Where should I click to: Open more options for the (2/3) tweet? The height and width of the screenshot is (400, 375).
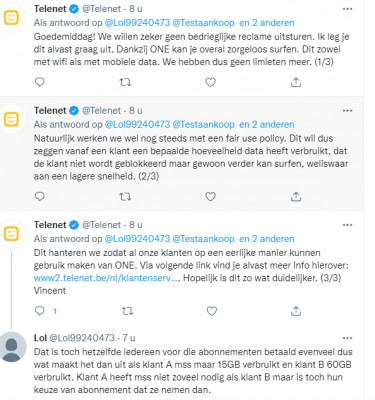pyautogui.click(x=347, y=111)
